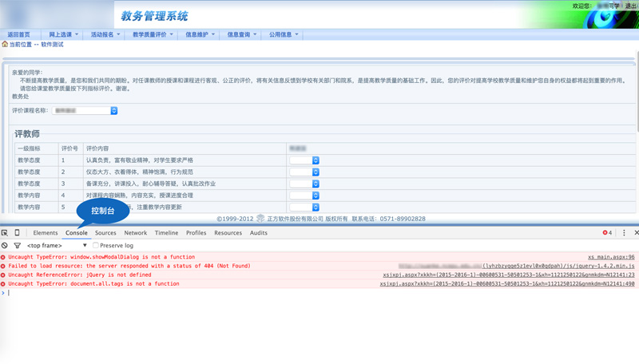Image resolution: width=639 pixels, height=364 pixels.
Task: Enable the Preserve log checkbox
Action: 96,245
